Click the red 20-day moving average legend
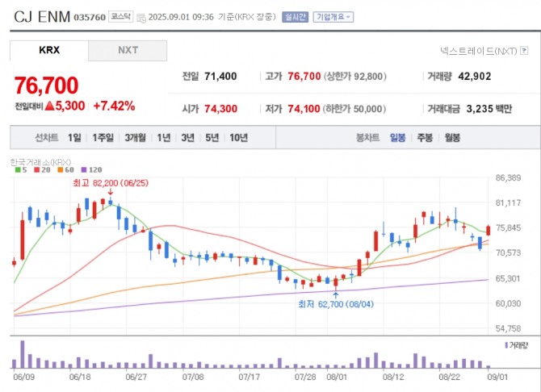This screenshot has height=392, width=541. coord(43,170)
